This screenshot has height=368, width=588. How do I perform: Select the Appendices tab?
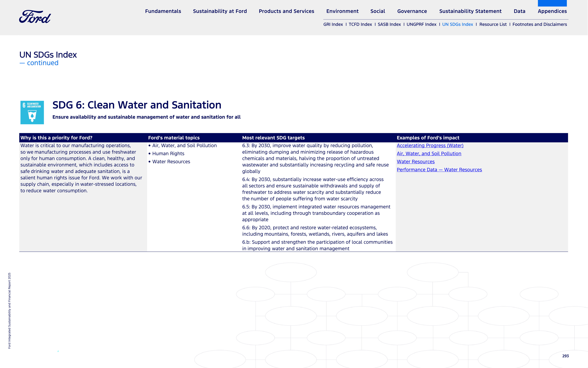pyautogui.click(x=552, y=11)
